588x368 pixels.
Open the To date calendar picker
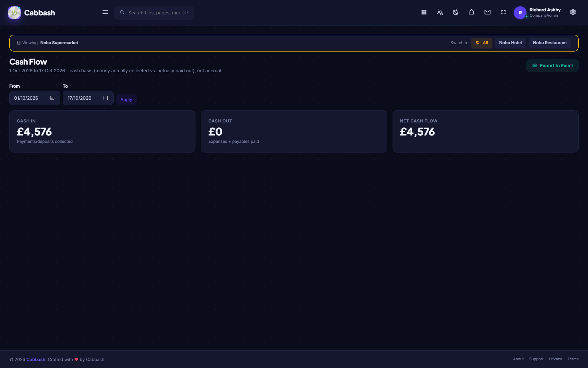click(106, 98)
